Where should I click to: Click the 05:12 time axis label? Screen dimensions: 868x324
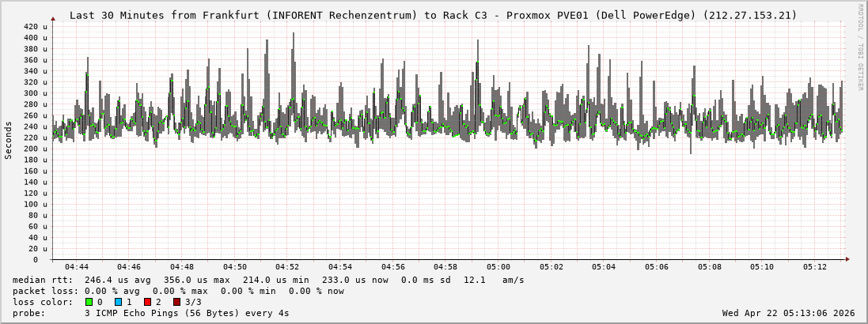(x=815, y=267)
